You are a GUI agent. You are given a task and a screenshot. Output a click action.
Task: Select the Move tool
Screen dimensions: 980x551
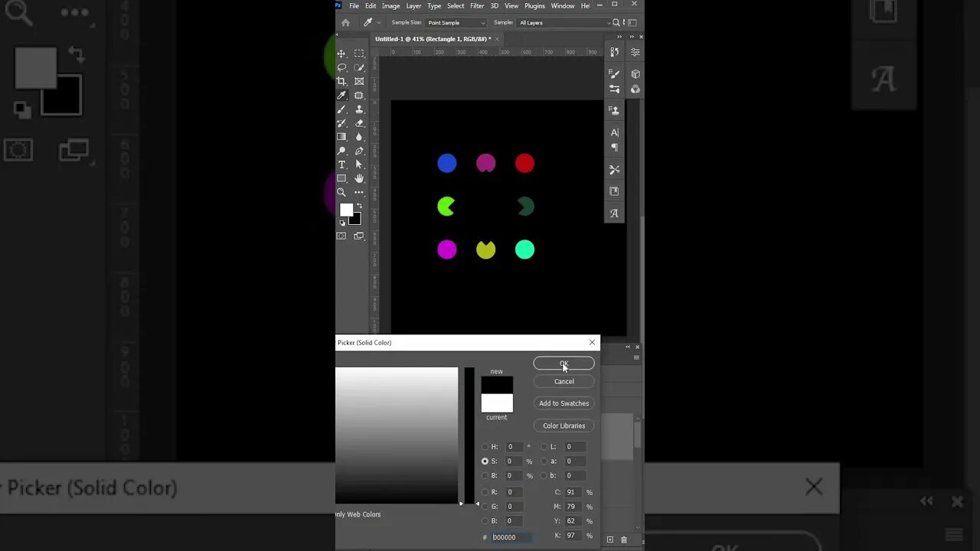(341, 54)
